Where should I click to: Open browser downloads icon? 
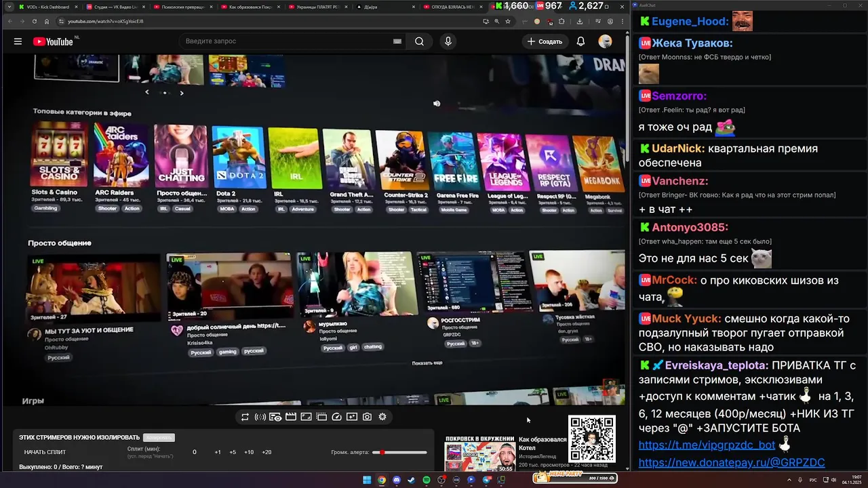[x=580, y=21]
